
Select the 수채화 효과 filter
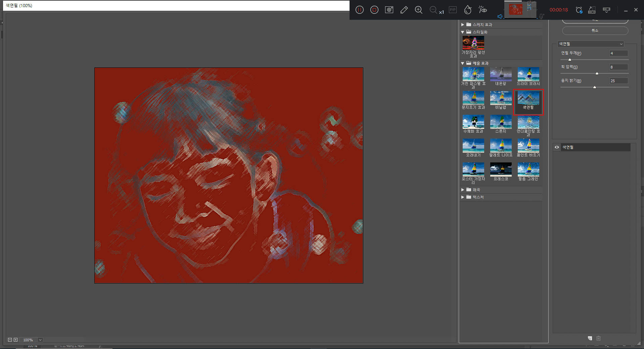coord(473,121)
